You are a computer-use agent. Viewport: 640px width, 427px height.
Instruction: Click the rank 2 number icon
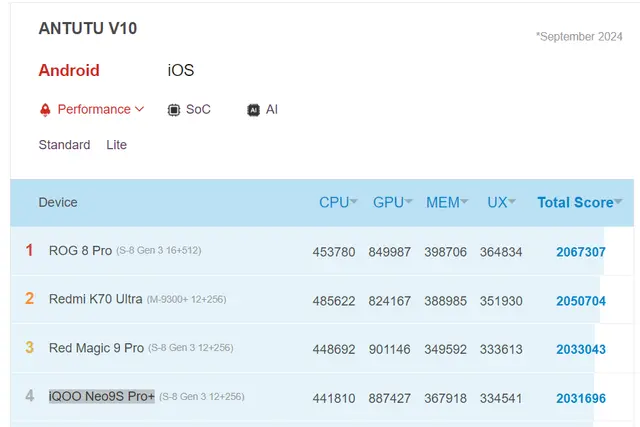click(29, 298)
